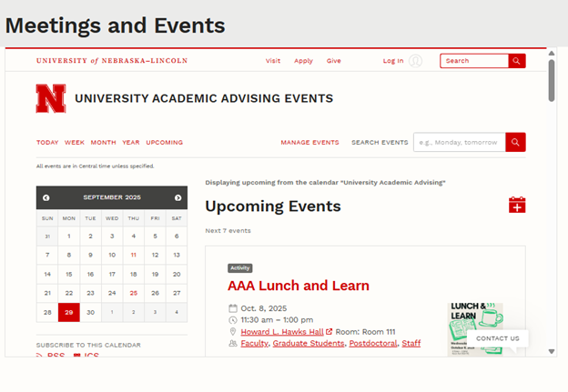Open the Lunch & Learn event image

pyautogui.click(x=475, y=328)
